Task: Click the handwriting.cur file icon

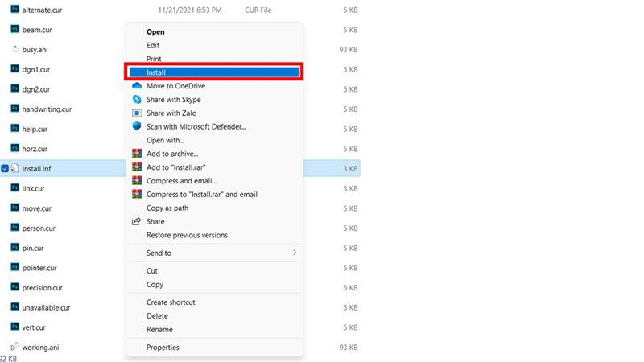Action: tap(14, 109)
